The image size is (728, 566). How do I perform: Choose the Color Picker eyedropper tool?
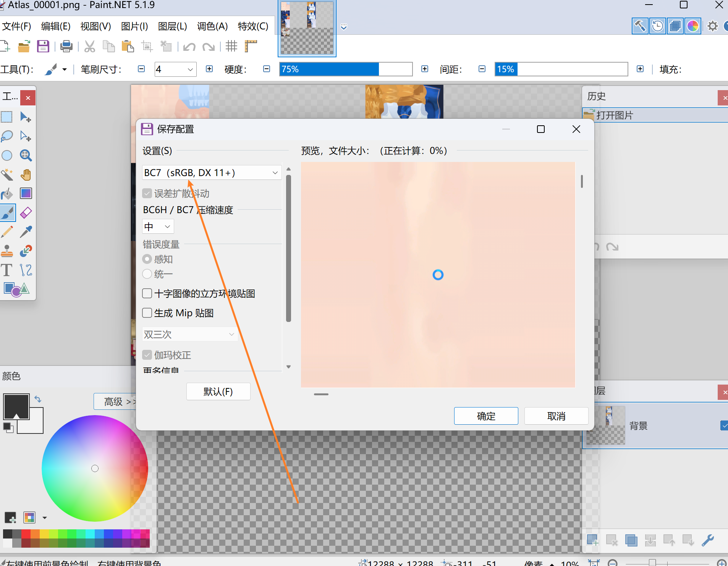pos(26,232)
